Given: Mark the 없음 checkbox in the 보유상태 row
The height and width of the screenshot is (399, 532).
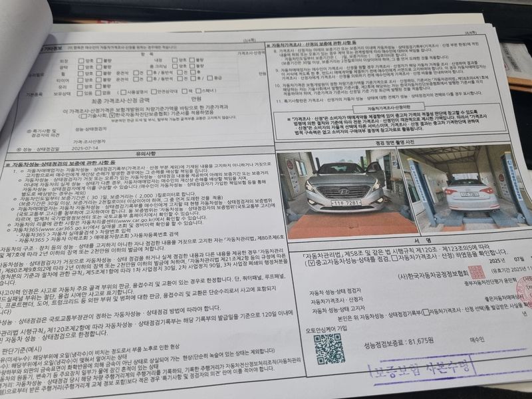Looking at the screenshot, I should pos(99,92).
